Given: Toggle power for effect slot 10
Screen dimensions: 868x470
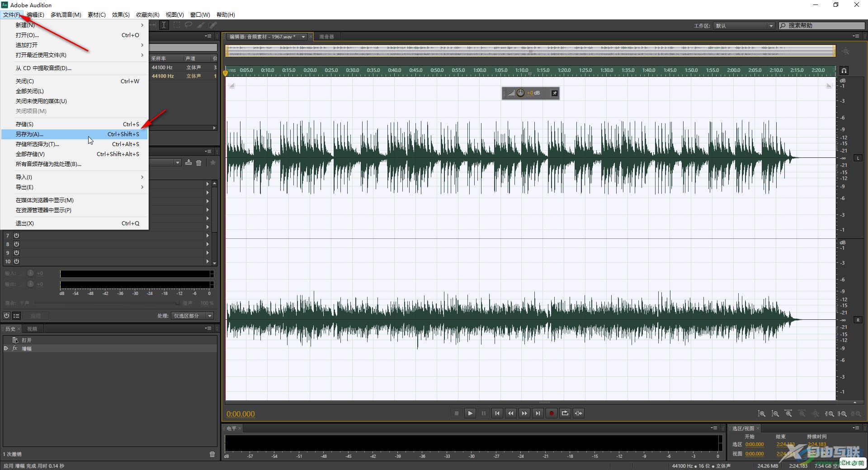Looking at the screenshot, I should click(16, 261).
